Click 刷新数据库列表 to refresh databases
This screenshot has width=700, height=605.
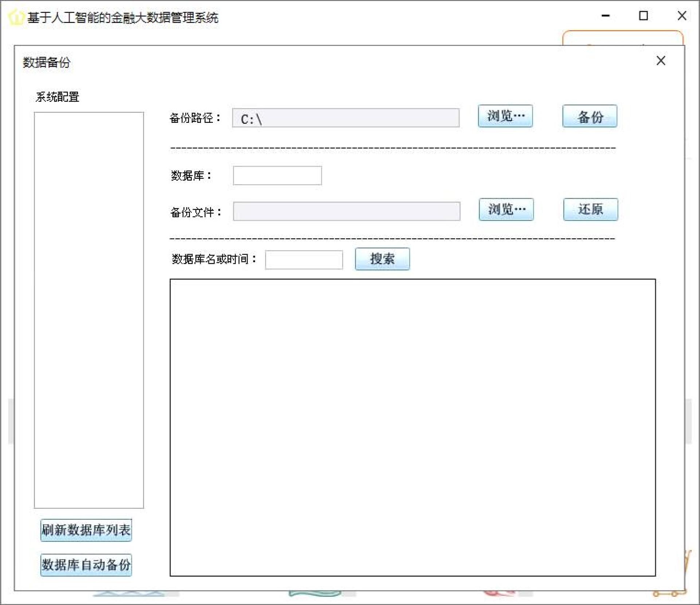pos(86,530)
